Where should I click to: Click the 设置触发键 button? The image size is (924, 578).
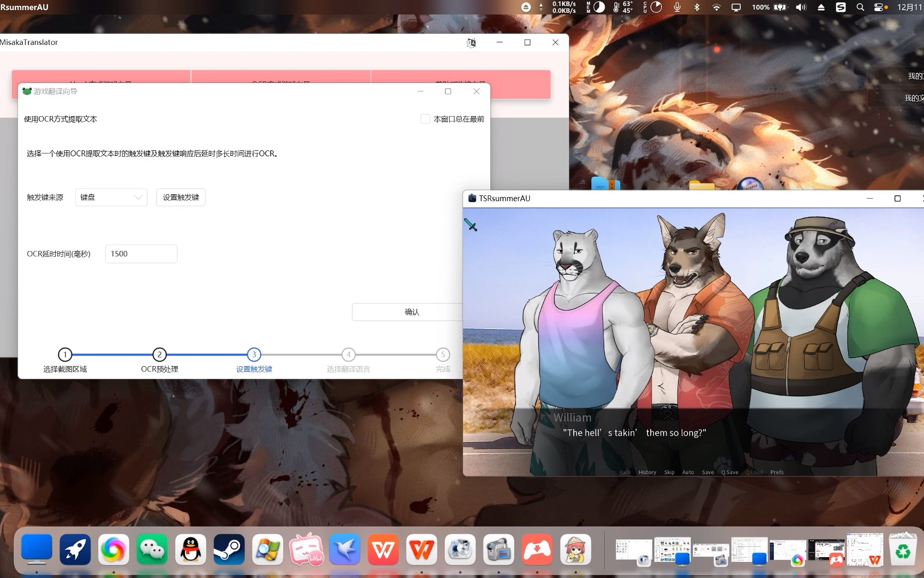[181, 197]
